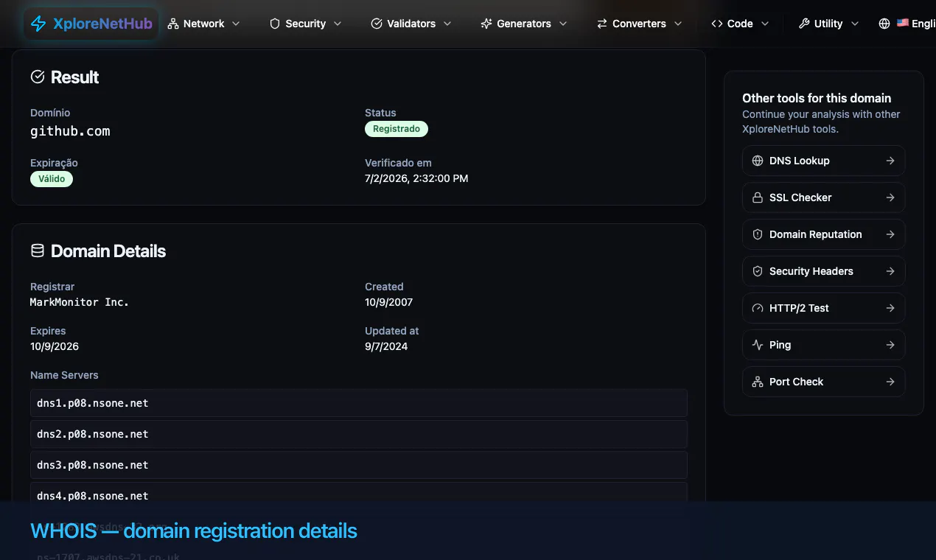936x560 pixels.
Task: Click the Generators sparkle icon
Action: (486, 24)
